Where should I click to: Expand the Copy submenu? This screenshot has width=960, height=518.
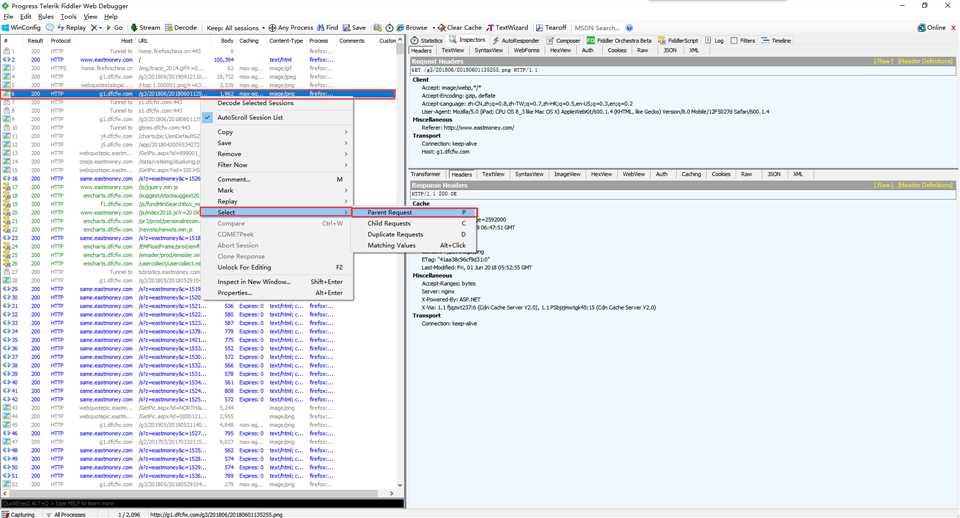277,132
